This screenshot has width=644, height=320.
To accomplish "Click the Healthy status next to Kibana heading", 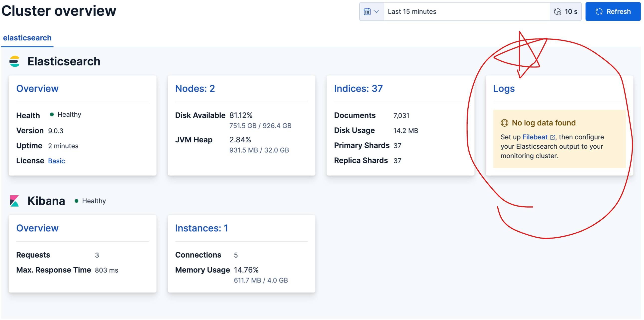I will [x=90, y=201].
